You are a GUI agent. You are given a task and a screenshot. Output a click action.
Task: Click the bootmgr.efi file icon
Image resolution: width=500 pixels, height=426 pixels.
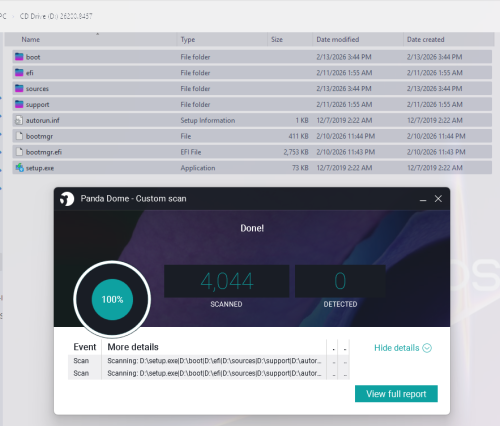[x=19, y=152]
